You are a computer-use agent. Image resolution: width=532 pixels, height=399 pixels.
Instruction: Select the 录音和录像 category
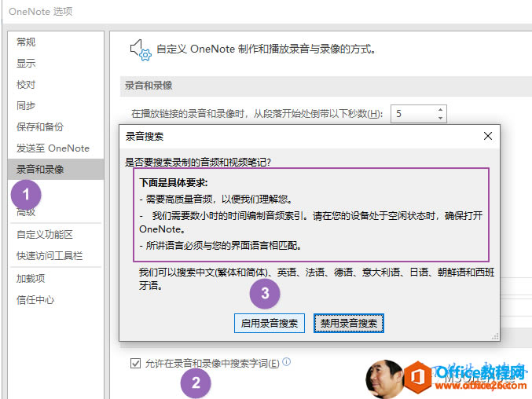[56, 169]
